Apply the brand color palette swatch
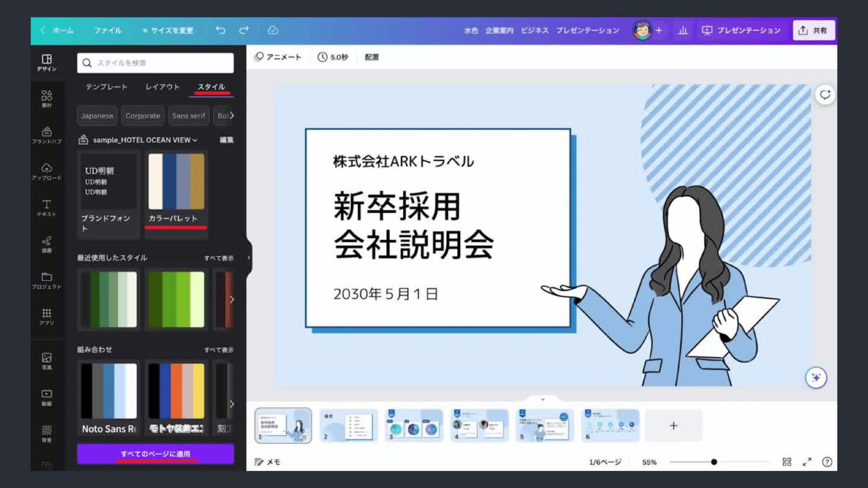Image resolution: width=868 pixels, height=488 pixels. [176, 182]
